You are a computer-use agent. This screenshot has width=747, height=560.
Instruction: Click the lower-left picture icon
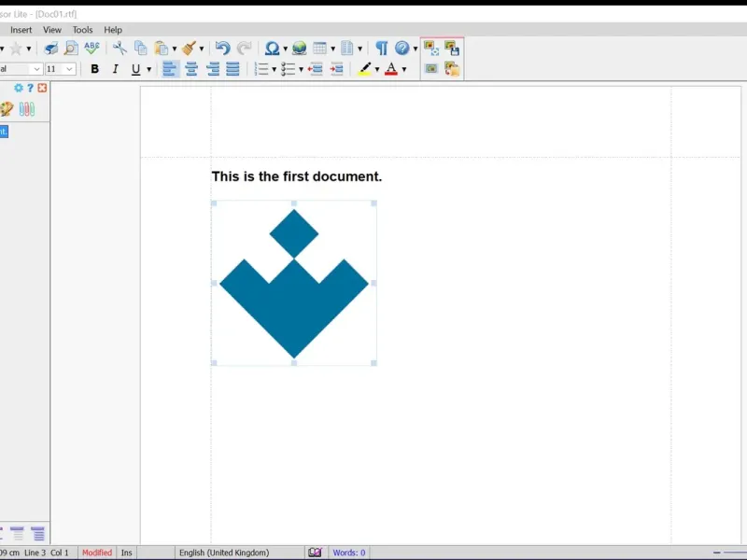[431, 69]
